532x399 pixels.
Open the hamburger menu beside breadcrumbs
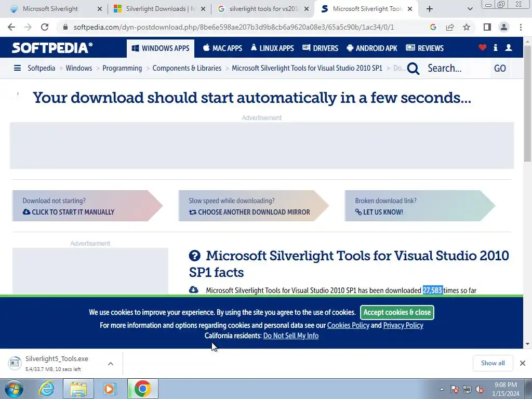pos(17,68)
